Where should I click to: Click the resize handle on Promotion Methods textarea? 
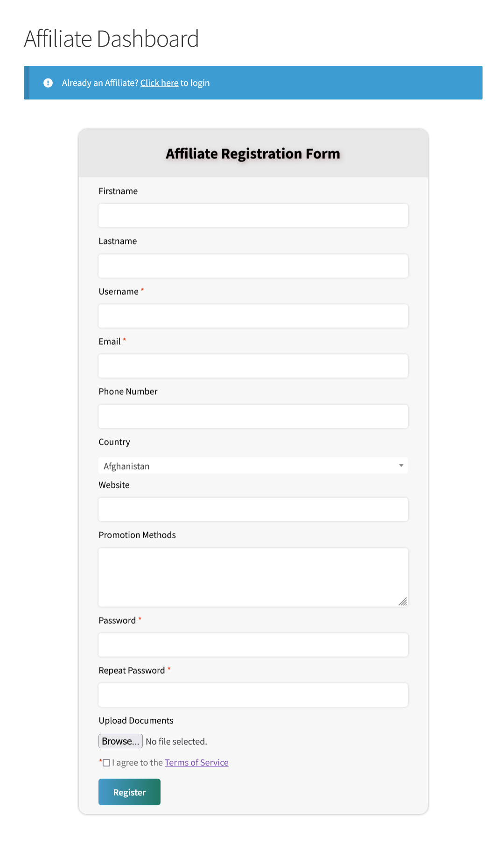coord(403,602)
